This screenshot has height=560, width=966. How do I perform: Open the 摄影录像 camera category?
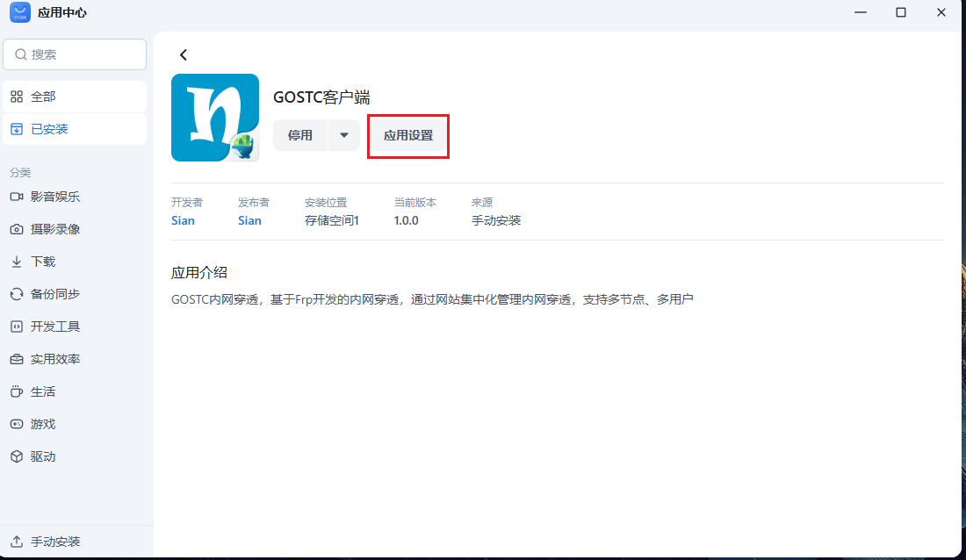[55, 229]
